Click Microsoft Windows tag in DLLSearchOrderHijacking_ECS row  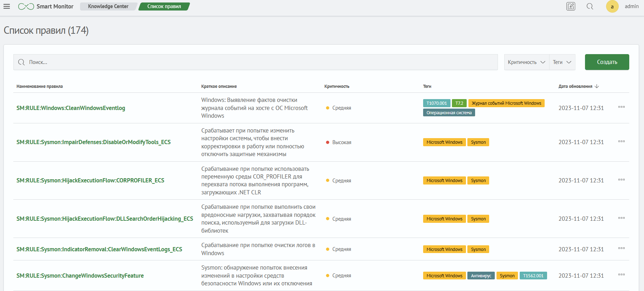click(x=445, y=219)
